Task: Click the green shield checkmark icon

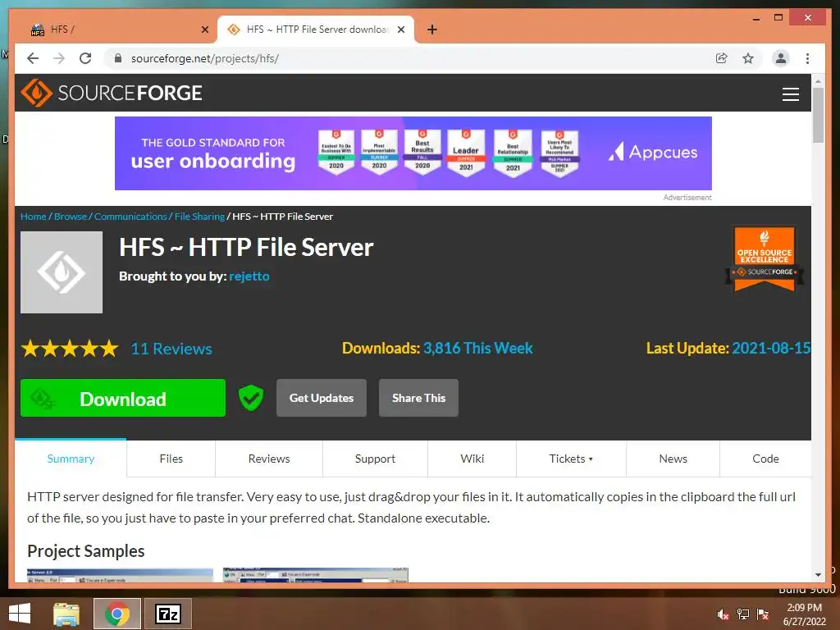Action: click(x=251, y=398)
